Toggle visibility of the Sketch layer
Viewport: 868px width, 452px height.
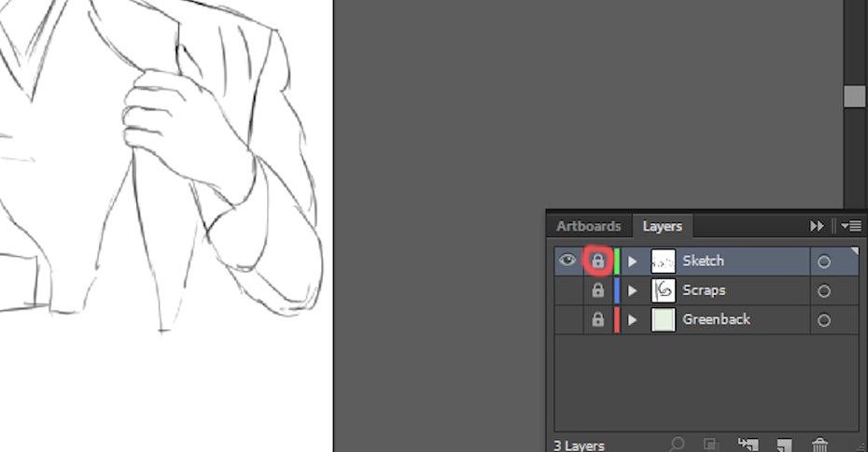click(x=567, y=261)
